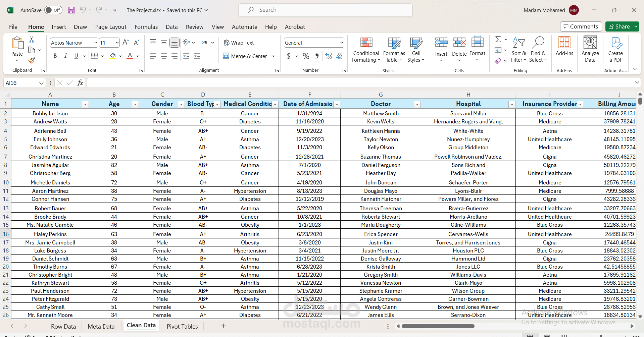
Task: Click the Borders icon
Action: (95, 56)
